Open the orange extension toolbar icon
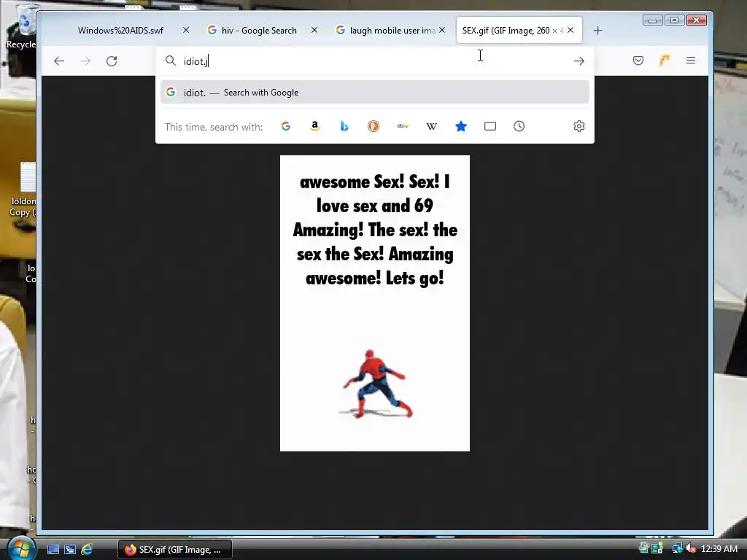This screenshot has width=747, height=560. click(665, 61)
